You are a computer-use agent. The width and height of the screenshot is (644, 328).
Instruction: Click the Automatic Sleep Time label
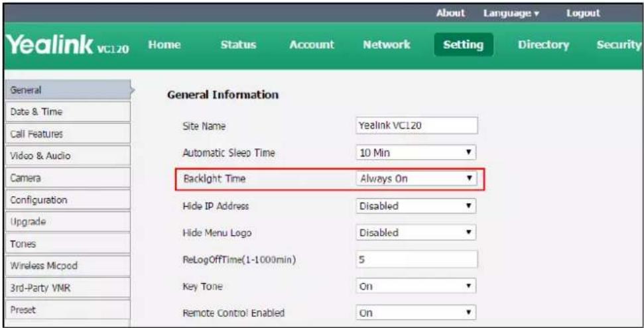point(229,153)
